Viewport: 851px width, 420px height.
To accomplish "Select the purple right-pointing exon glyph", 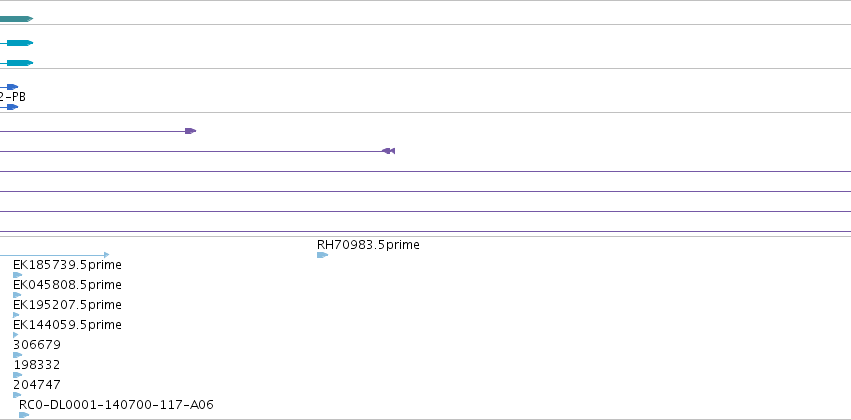I will coord(190,131).
